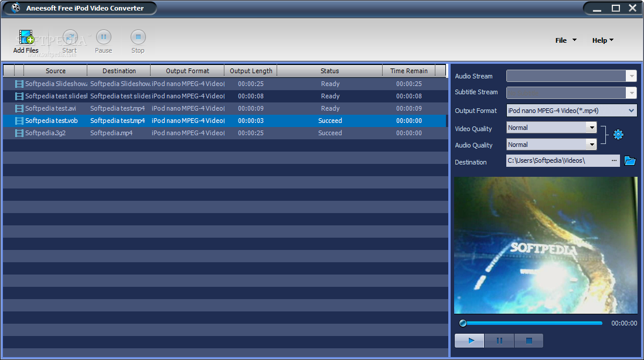Pause the preview playback
Viewport: 644px width, 360px height.
[x=499, y=341]
